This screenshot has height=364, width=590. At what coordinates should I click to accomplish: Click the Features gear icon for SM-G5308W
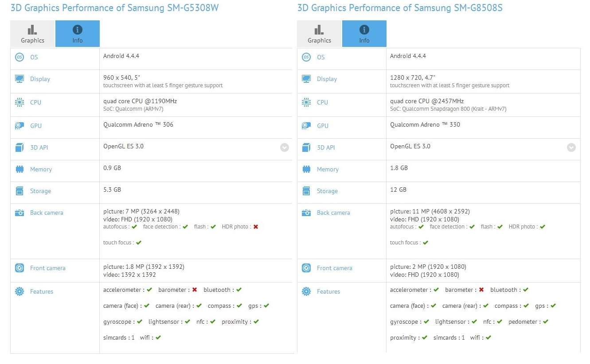(x=20, y=291)
